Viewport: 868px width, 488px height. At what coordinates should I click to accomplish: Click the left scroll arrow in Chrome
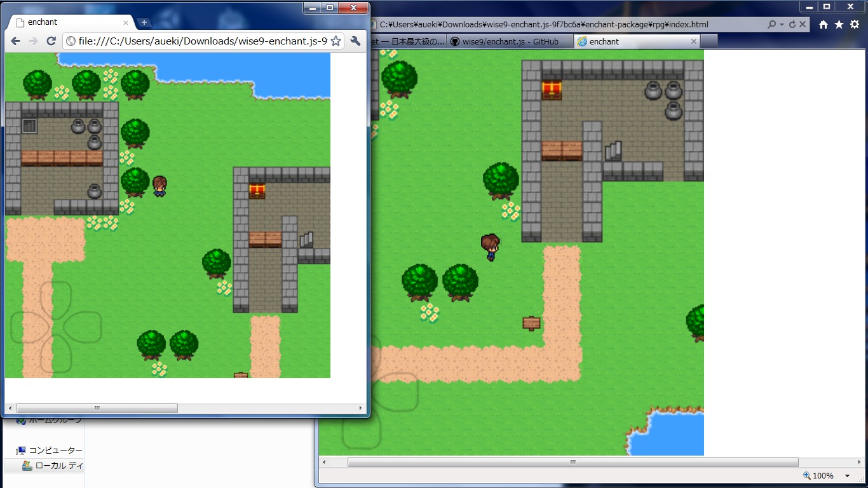point(10,408)
